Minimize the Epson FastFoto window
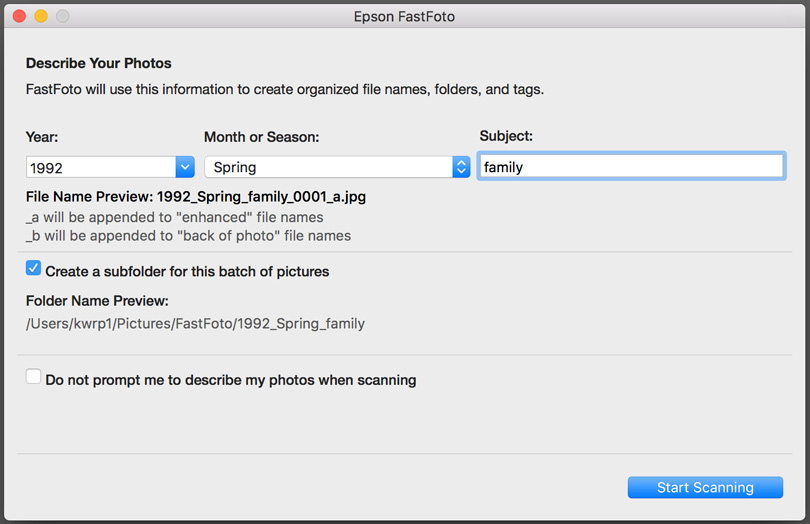The height and width of the screenshot is (524, 810). [41, 17]
